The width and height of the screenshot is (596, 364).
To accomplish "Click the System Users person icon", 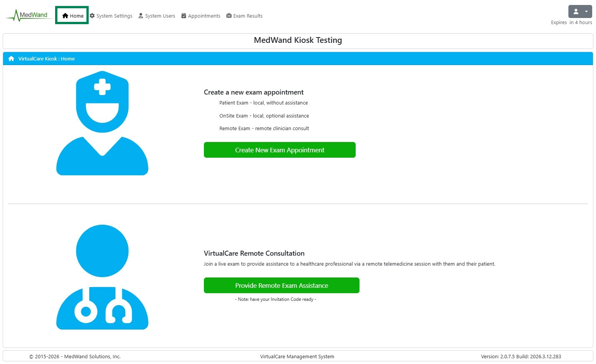I will [x=141, y=16].
